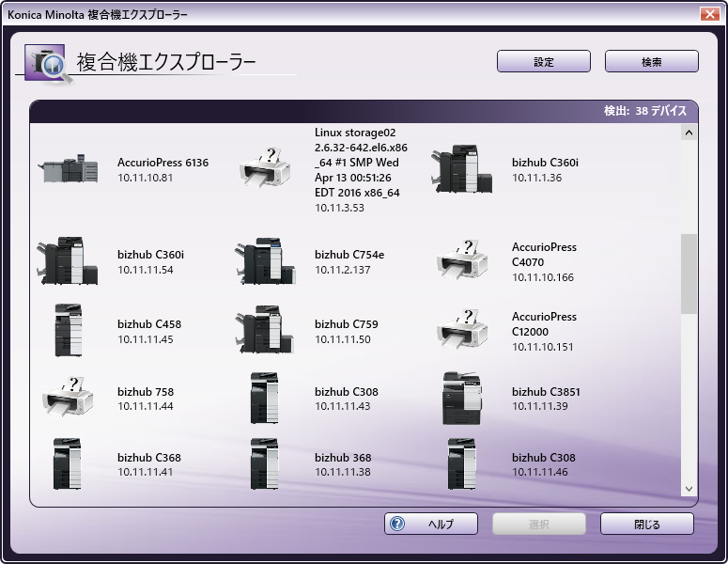Click the bizhub C458 name text
Image resolution: width=728 pixels, height=564 pixels.
tap(149, 324)
